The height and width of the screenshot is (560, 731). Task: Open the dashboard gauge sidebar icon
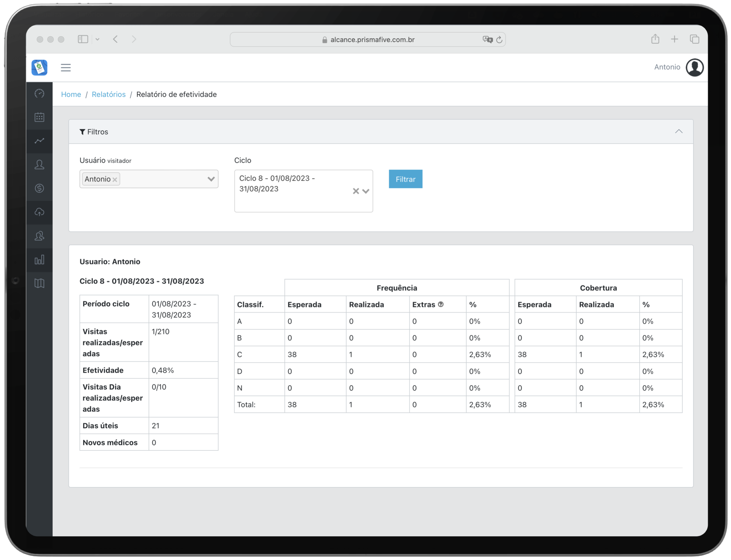tap(39, 94)
